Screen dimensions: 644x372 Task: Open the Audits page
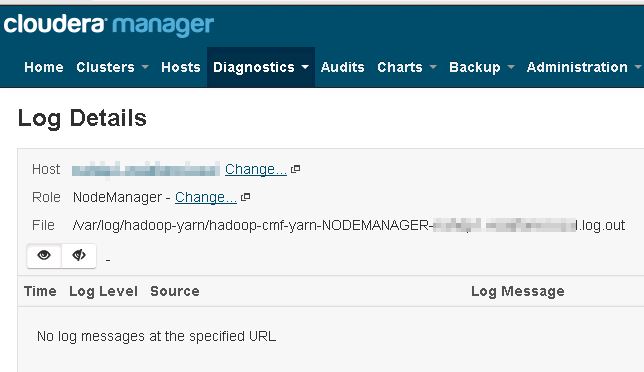point(343,67)
